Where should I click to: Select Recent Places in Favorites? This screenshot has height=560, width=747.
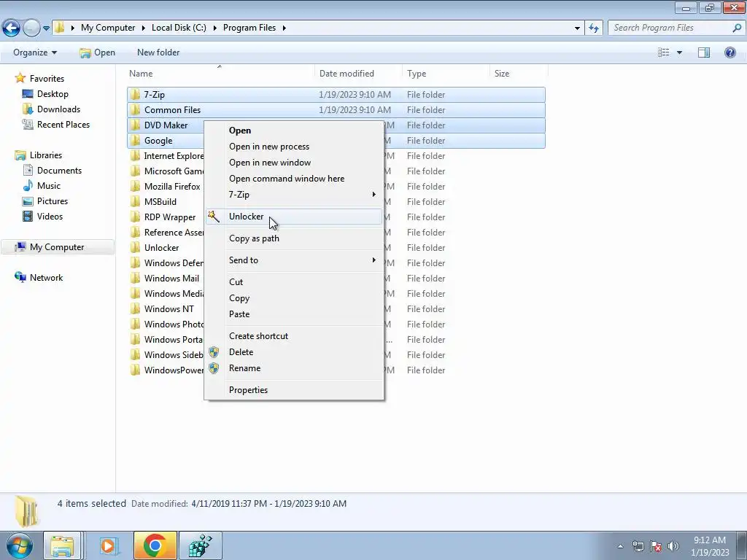tap(63, 124)
